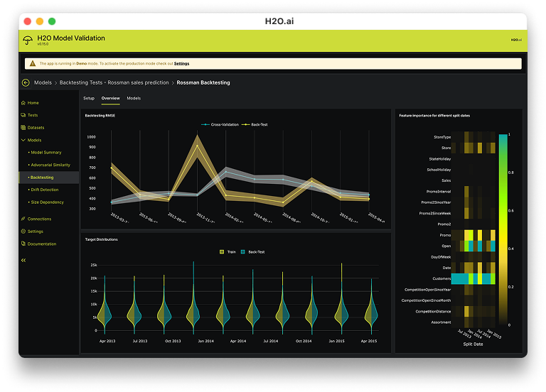Open Model Summary in sidebar

click(45, 153)
